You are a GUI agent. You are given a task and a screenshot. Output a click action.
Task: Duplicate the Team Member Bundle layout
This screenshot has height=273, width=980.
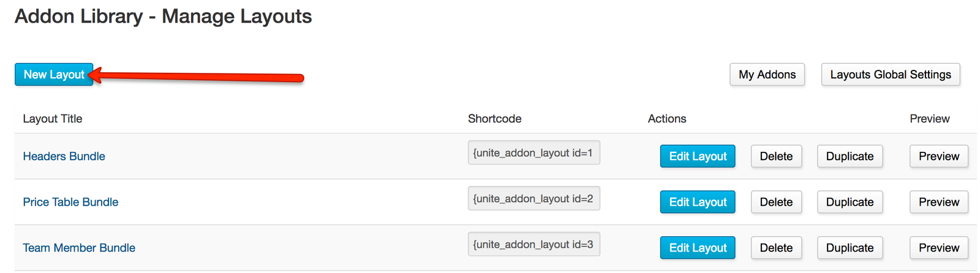pos(850,248)
